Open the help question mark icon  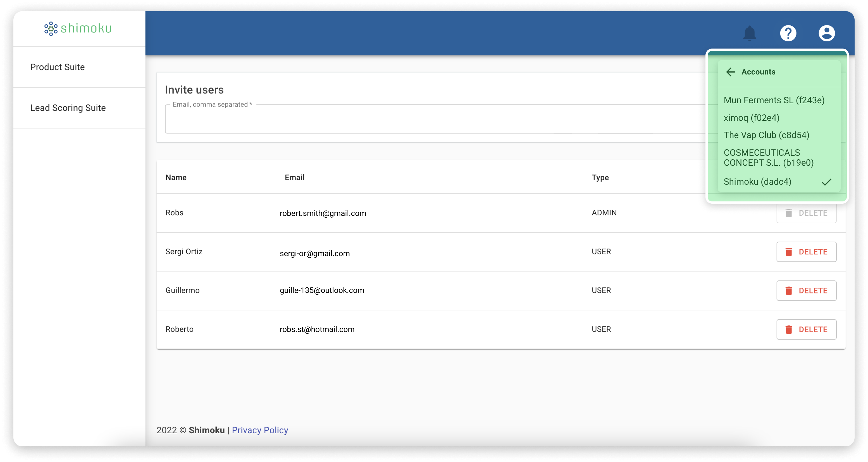coord(788,33)
